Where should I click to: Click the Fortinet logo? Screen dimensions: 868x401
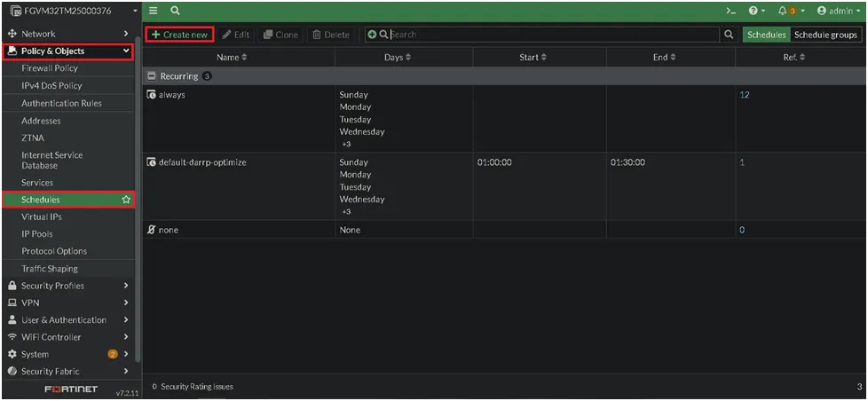[x=71, y=389]
